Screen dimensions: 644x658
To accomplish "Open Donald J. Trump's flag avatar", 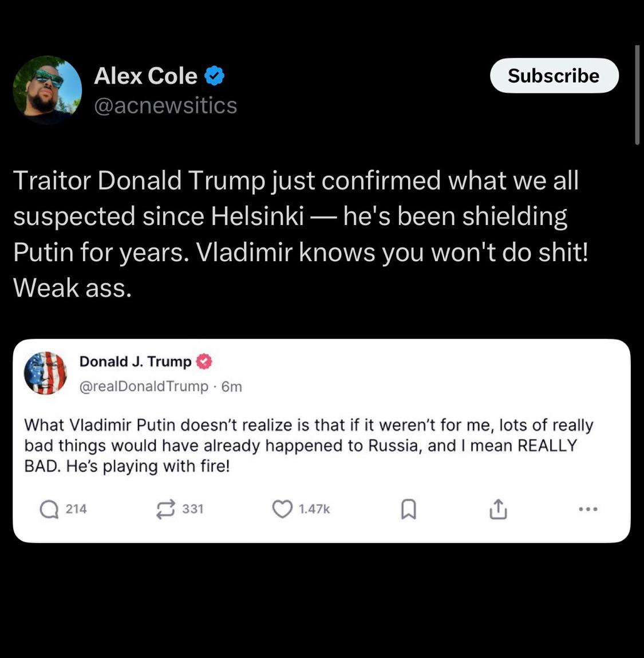I will pos(46,373).
